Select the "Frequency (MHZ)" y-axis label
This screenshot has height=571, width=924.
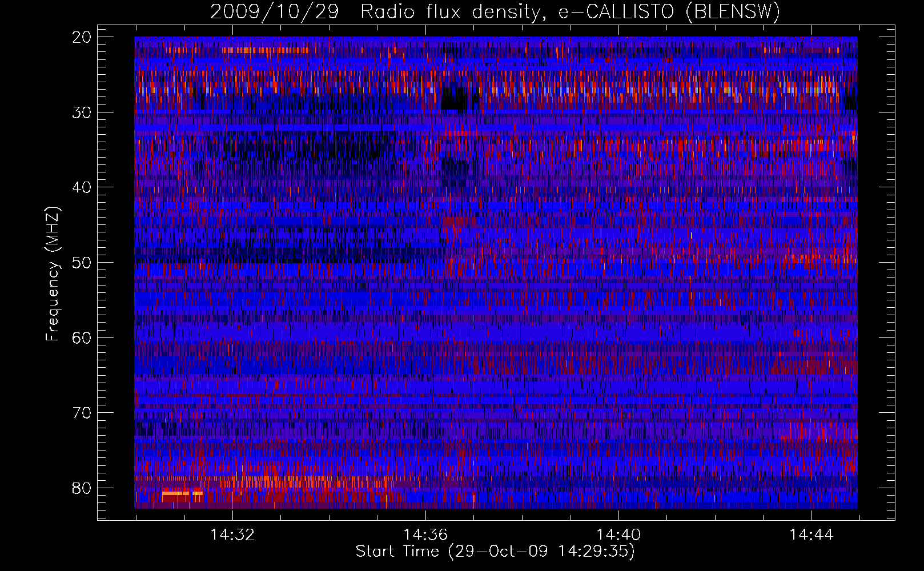click(x=53, y=274)
